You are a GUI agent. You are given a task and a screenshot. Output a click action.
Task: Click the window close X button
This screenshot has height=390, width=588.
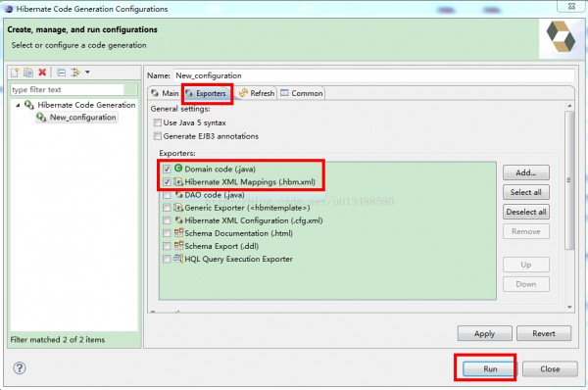click(571, 7)
